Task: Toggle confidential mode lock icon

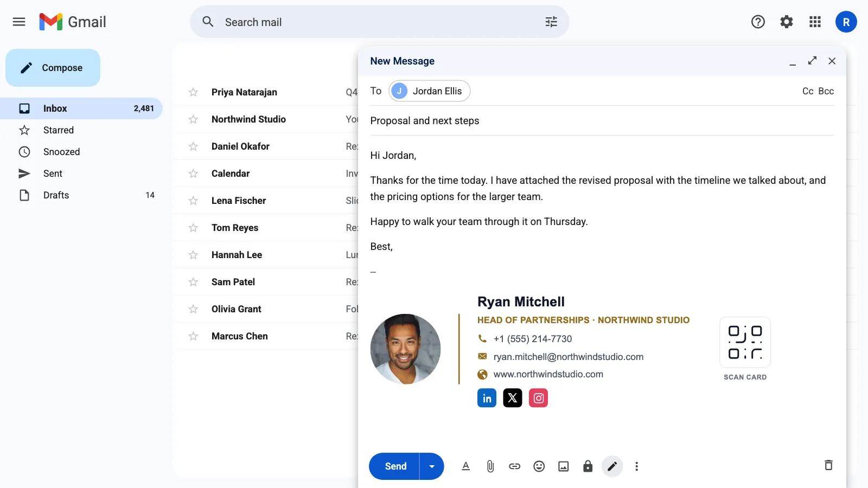Action: [588, 466]
